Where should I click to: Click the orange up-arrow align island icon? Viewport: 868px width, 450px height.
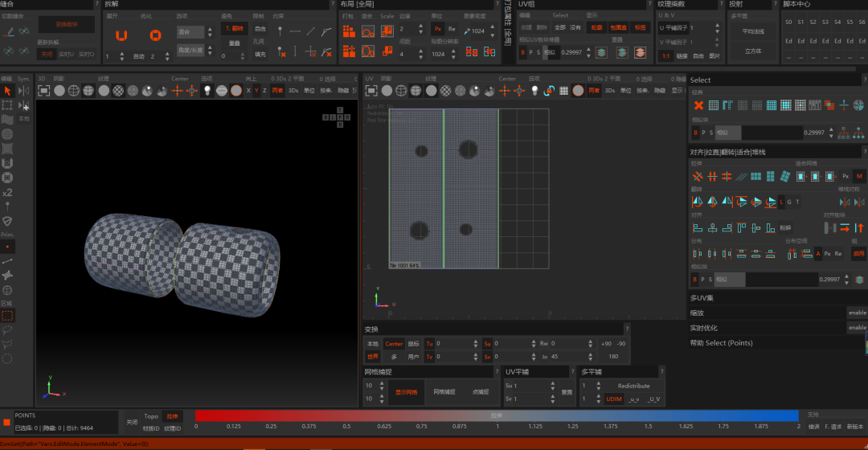859,227
